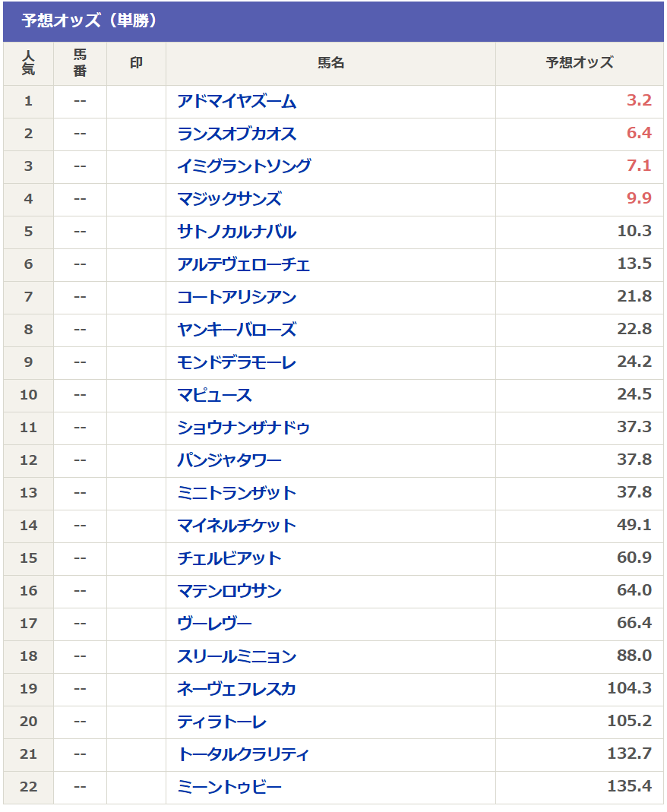Select マジックサンズ in the odds table

coord(229,199)
